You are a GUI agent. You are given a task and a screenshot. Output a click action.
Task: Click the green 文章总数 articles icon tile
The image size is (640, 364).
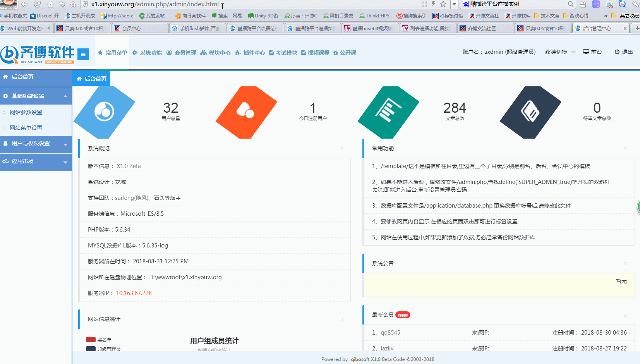[388, 112]
